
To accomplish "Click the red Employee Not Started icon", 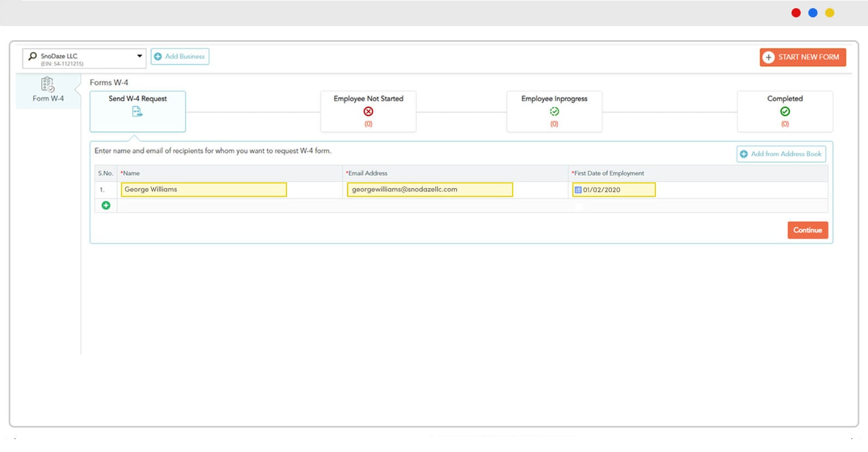I will pos(368,111).
